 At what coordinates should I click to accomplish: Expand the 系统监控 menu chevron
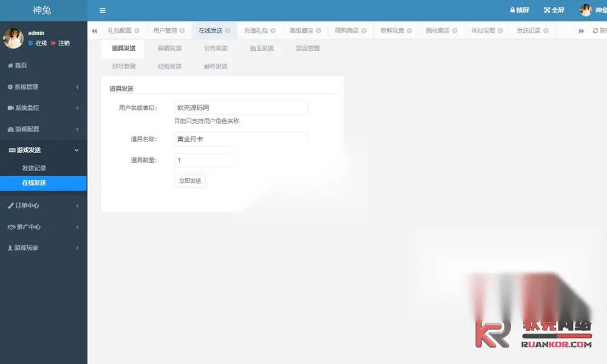[x=78, y=108]
